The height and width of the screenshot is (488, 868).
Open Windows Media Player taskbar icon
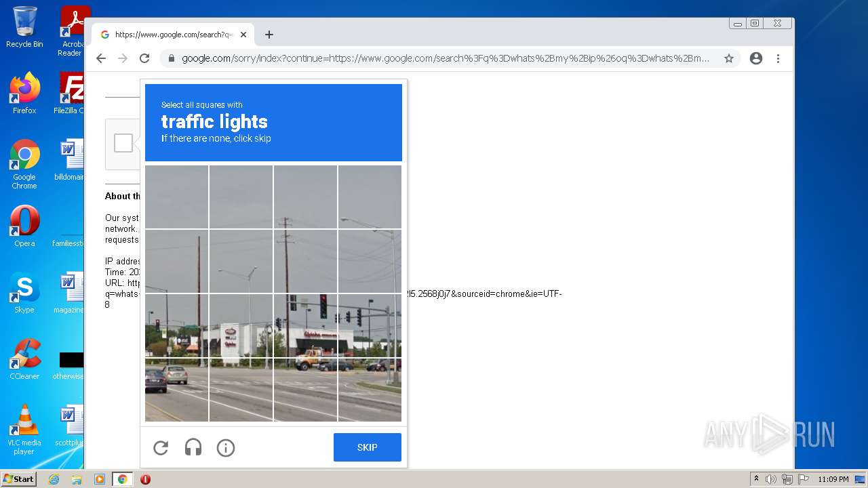(99, 479)
